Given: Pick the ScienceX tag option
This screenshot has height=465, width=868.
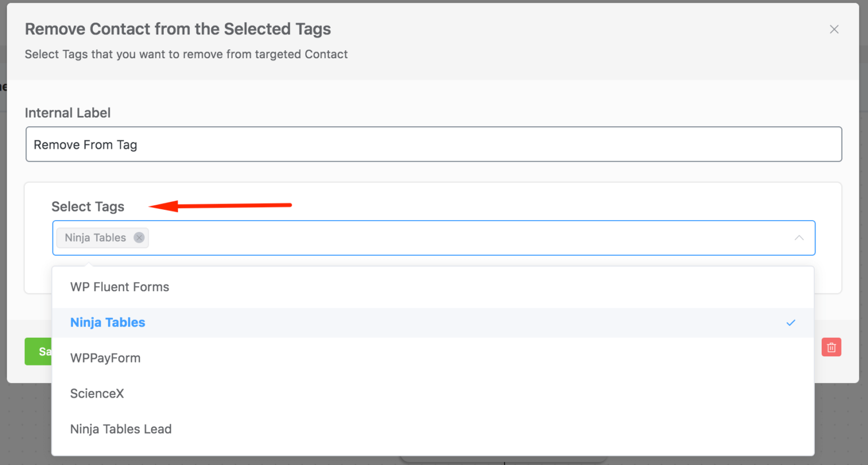Looking at the screenshot, I should (x=433, y=394).
